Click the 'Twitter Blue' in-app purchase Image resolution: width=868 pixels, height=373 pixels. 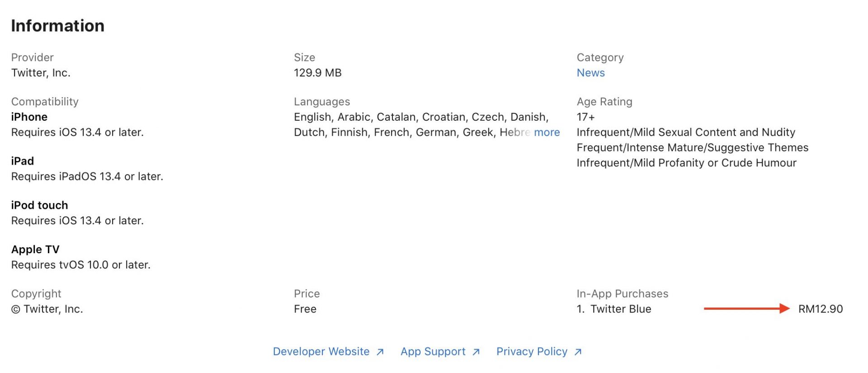621,309
